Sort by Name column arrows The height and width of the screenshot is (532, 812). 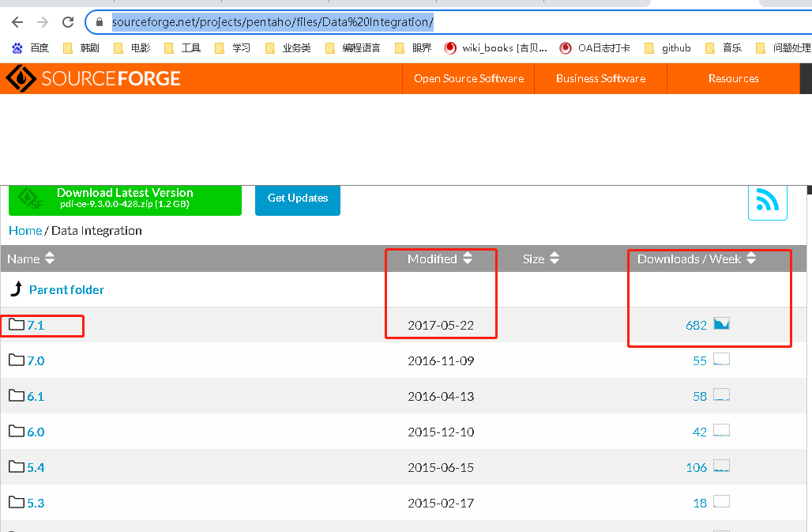click(50, 258)
